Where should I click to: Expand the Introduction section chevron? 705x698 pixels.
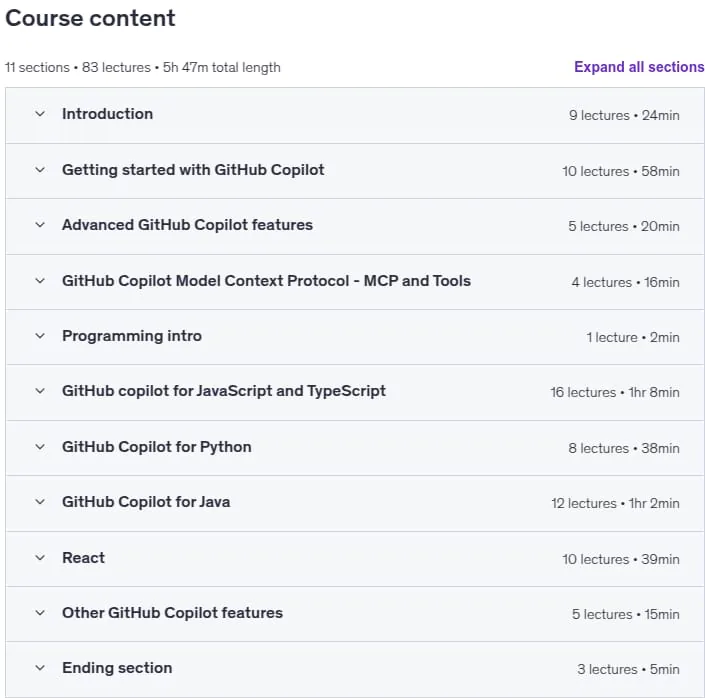click(x=40, y=114)
